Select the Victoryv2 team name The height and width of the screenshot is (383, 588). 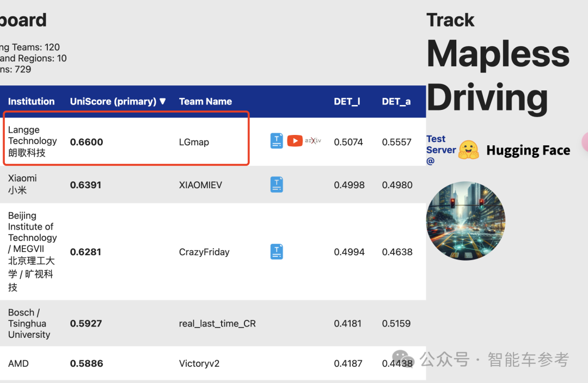coord(199,363)
